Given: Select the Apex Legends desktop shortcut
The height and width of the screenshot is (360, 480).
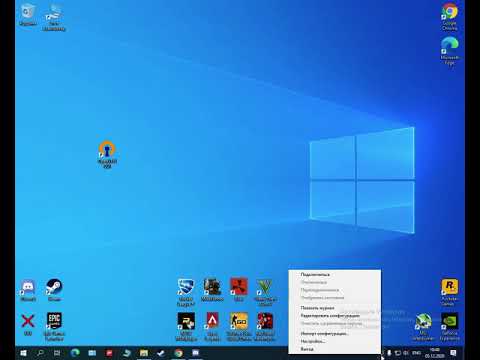Looking at the screenshot, I should [x=212, y=327].
